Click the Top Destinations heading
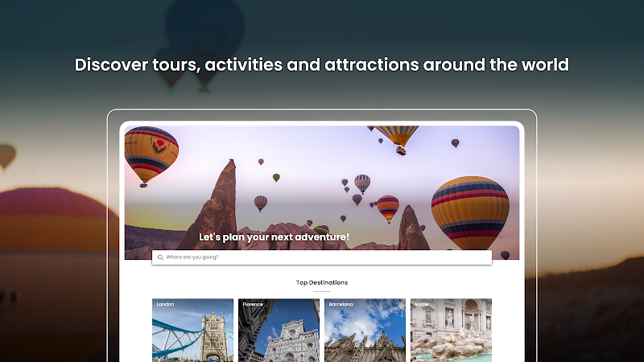 tap(322, 282)
